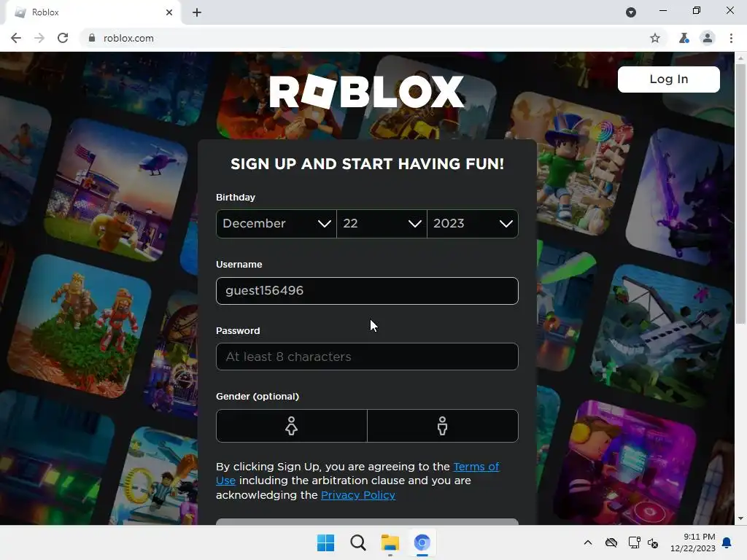
Task: Open File Explorer from the taskbar
Action: [x=390, y=542]
